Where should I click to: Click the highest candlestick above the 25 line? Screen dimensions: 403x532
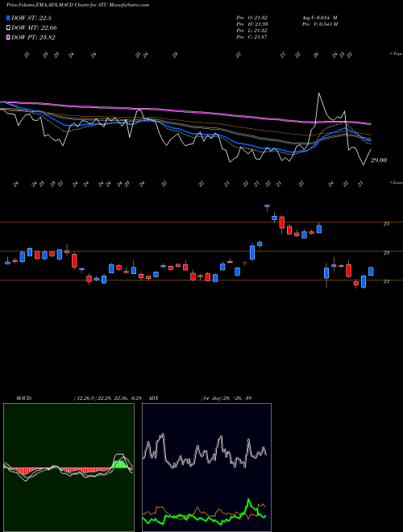pos(267,206)
